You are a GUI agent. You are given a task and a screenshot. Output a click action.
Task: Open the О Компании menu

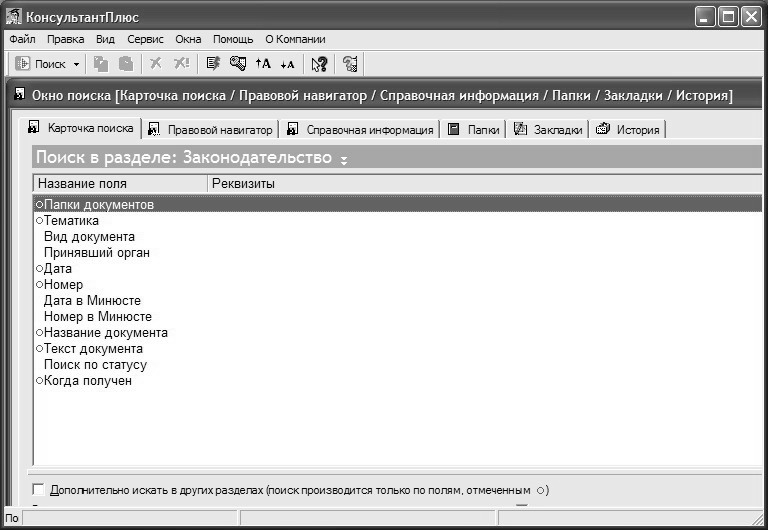pos(295,39)
